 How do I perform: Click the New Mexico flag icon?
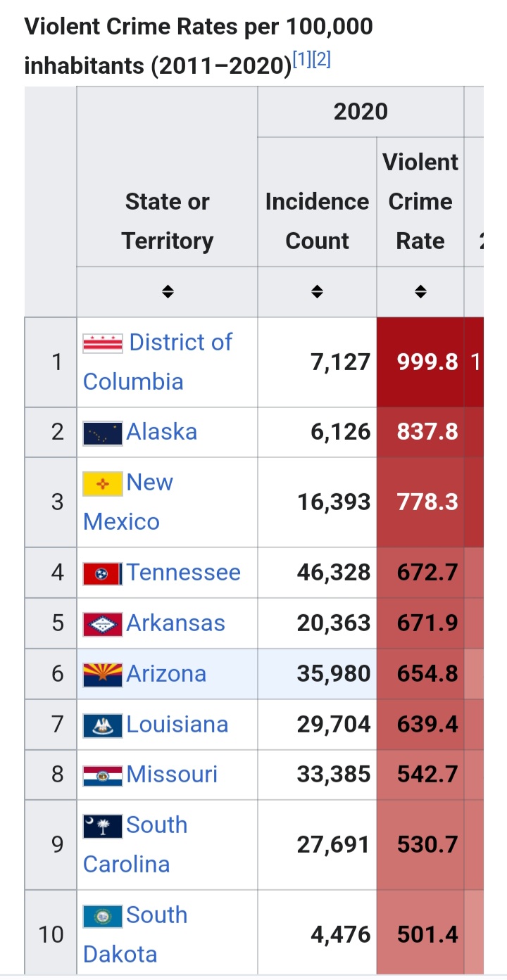pyautogui.click(x=101, y=483)
